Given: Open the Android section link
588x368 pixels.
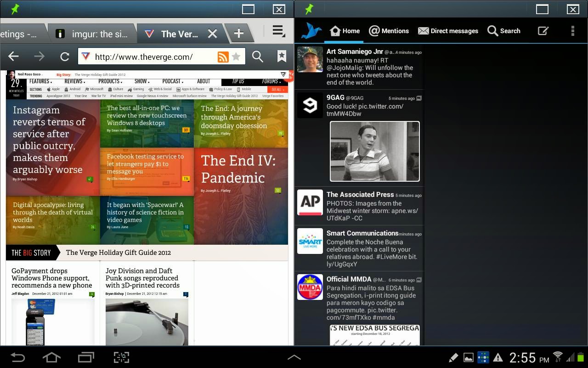Looking at the screenshot, I should click(73, 89).
